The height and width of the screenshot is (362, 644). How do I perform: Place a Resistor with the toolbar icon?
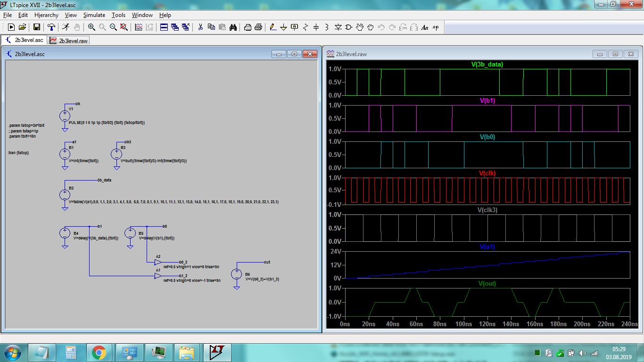(x=306, y=27)
